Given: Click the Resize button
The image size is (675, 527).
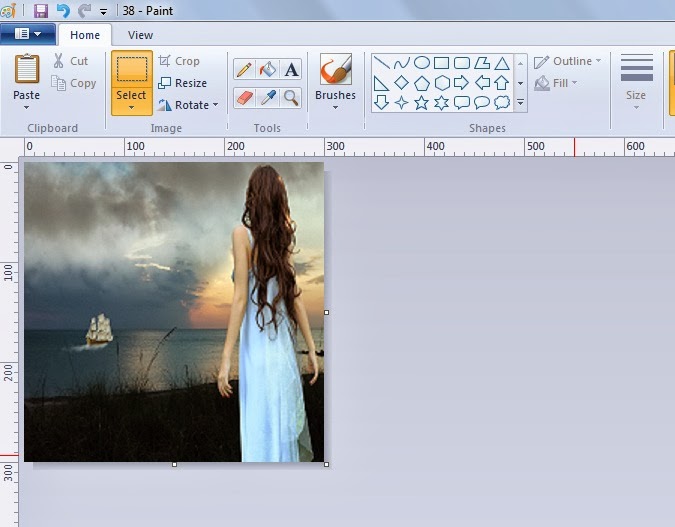Looking at the screenshot, I should (x=183, y=83).
